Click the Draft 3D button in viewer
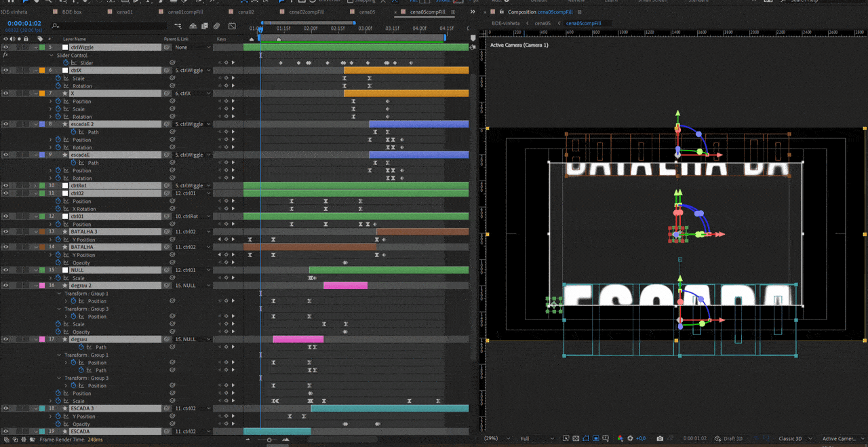868x447 pixels. pos(730,439)
